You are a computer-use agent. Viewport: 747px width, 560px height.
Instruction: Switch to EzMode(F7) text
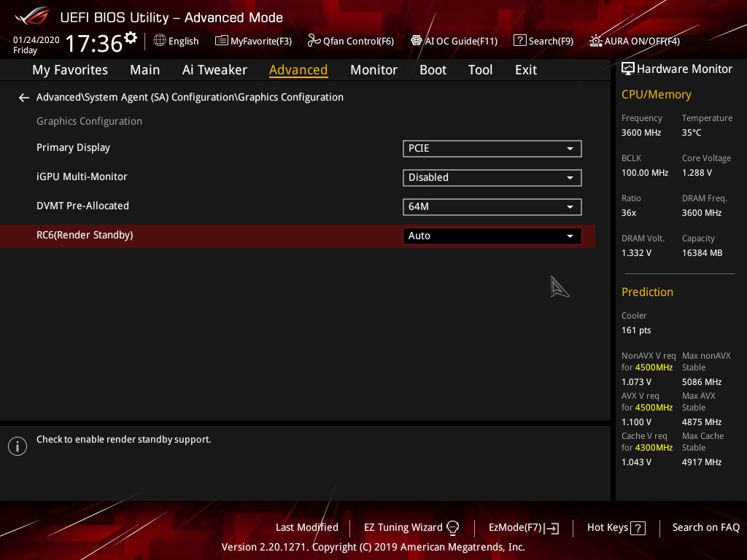[516, 527]
